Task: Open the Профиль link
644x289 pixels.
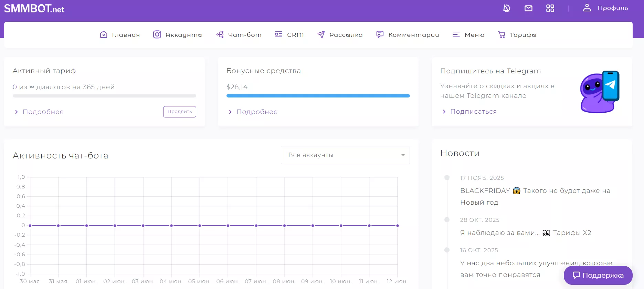Action: (x=613, y=8)
